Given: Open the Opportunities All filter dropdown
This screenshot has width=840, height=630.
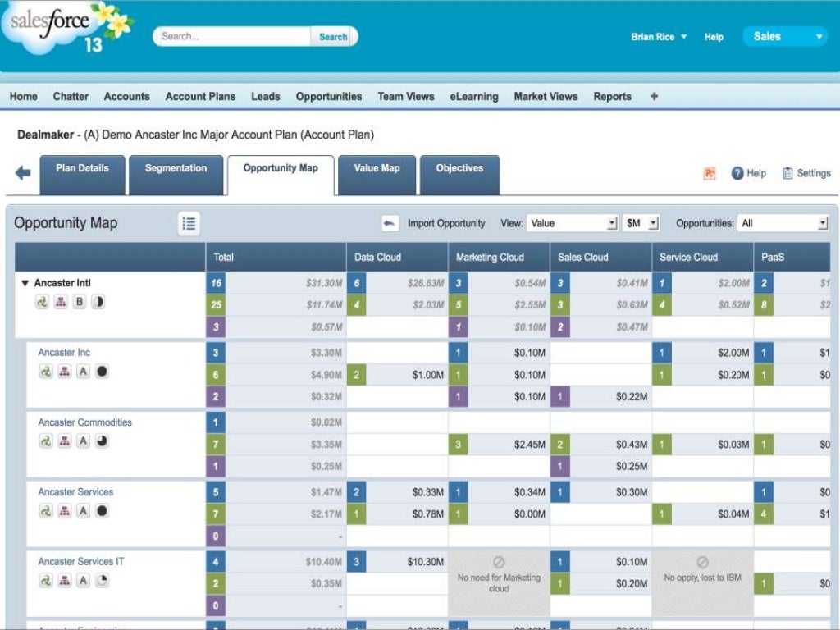Looking at the screenshot, I should pos(783,223).
